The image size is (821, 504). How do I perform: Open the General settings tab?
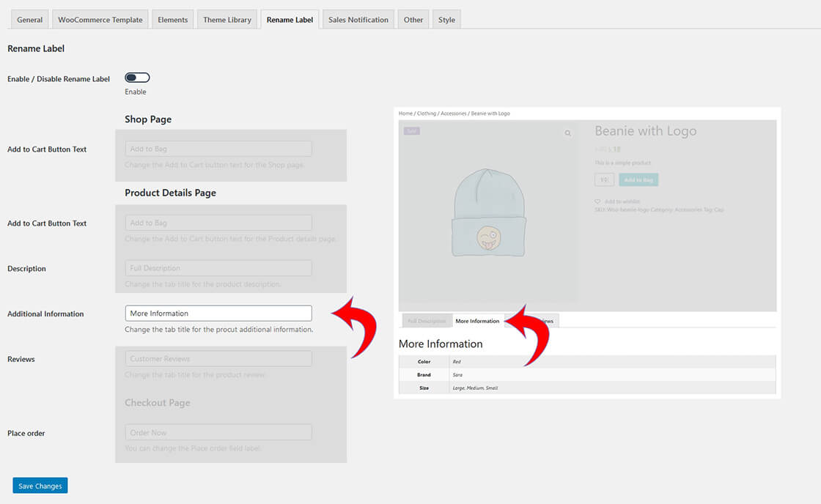click(29, 19)
